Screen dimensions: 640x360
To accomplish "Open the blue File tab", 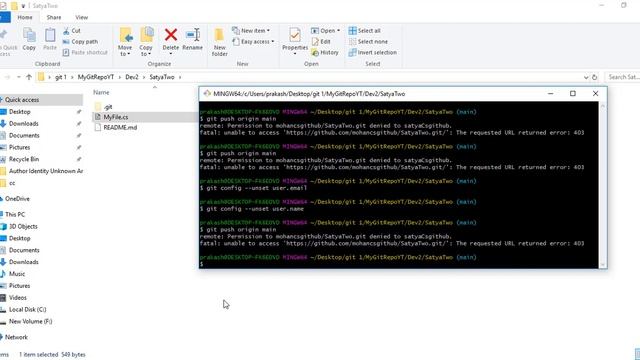I will coord(5,17).
